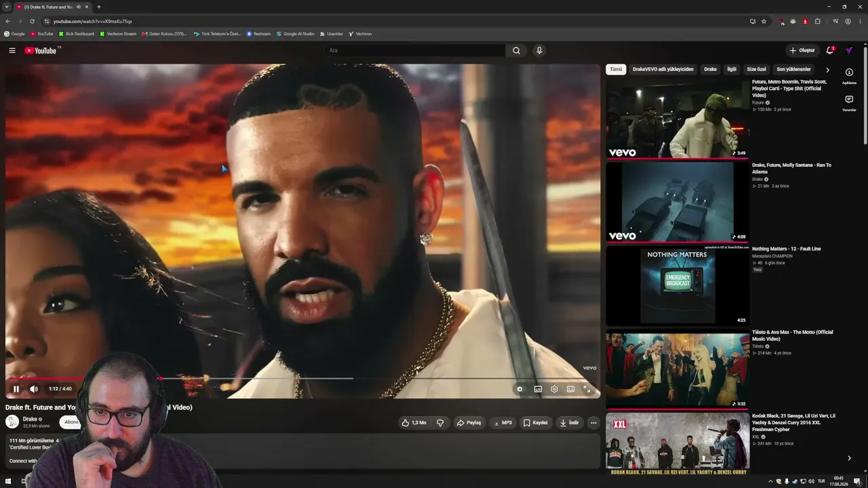Viewport: 868px width, 488px height.
Task: Open the Windows notification center
Action: (x=857, y=481)
